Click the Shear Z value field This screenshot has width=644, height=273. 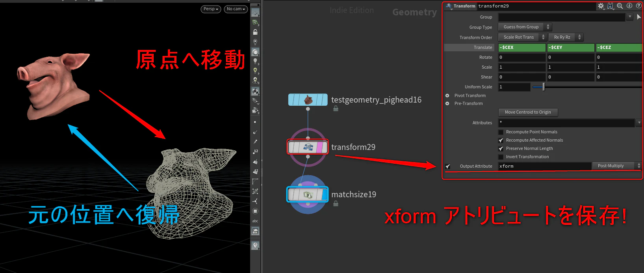pyautogui.click(x=619, y=77)
